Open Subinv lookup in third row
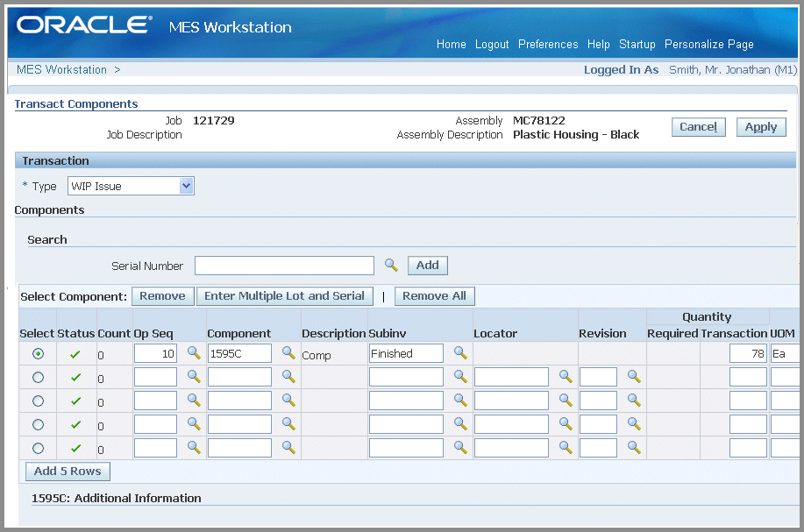 click(460, 400)
